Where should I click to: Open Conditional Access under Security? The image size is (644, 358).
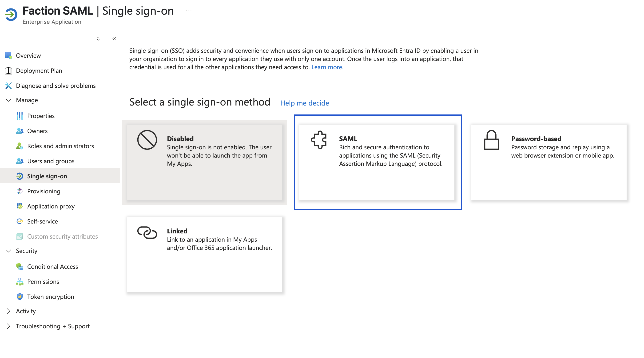click(52, 266)
